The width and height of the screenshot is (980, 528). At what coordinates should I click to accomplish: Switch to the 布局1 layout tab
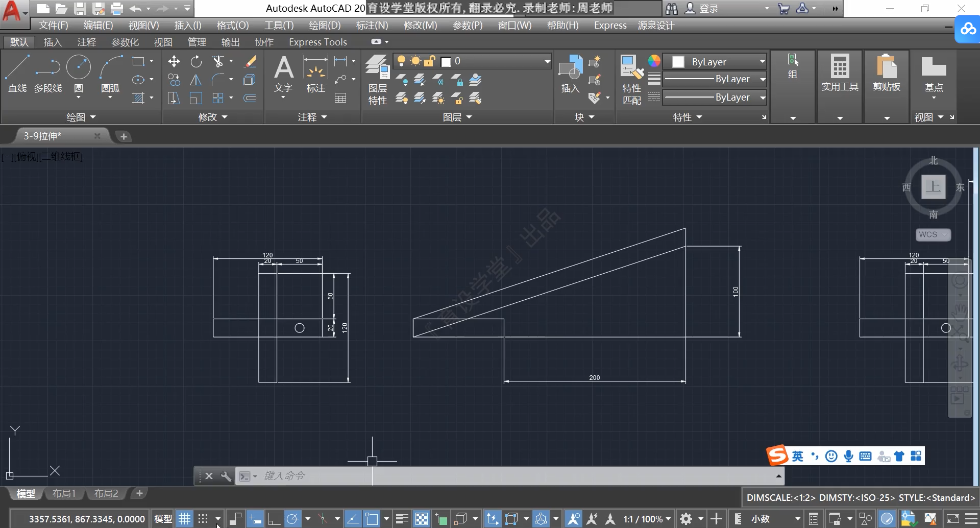(x=64, y=493)
